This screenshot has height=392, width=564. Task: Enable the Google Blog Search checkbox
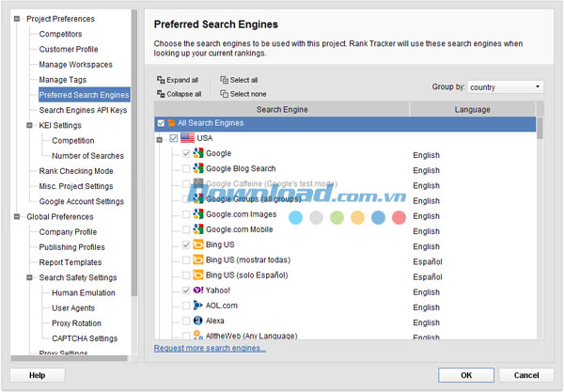tap(186, 168)
